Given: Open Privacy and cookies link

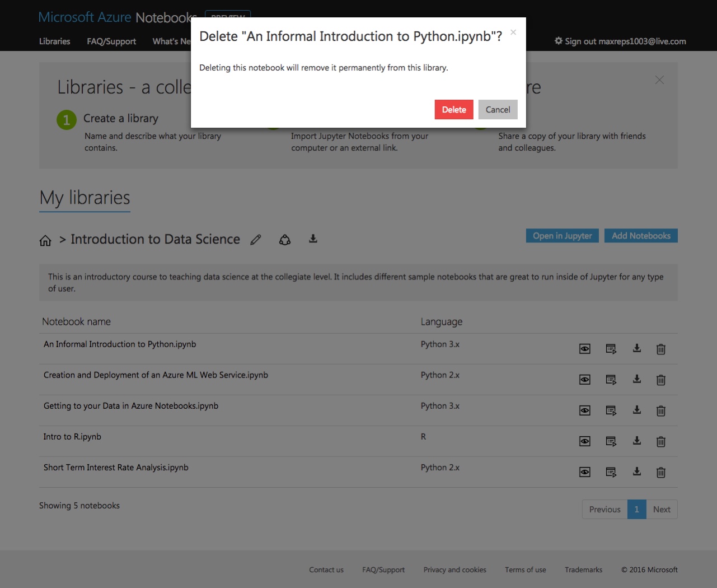Looking at the screenshot, I should click(455, 570).
